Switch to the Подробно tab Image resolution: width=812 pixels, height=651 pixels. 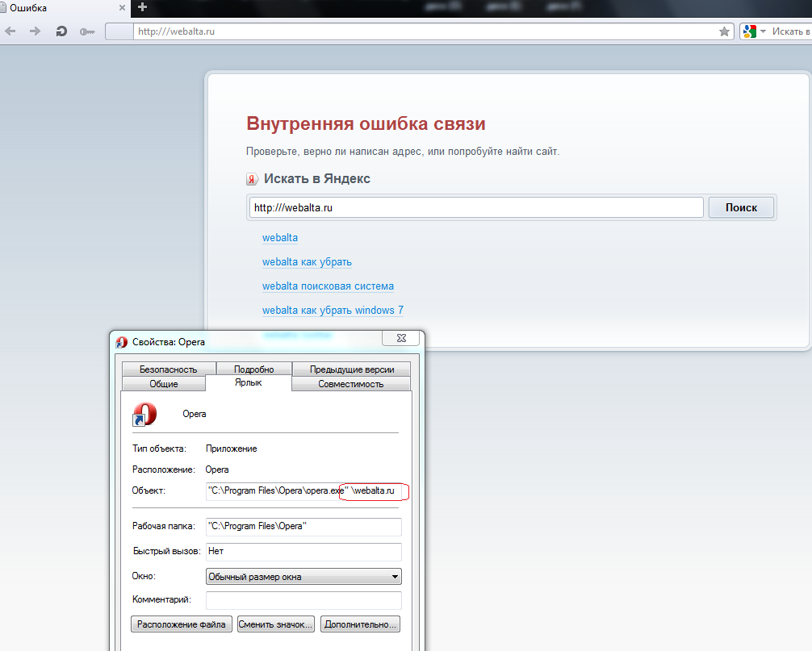point(253,369)
